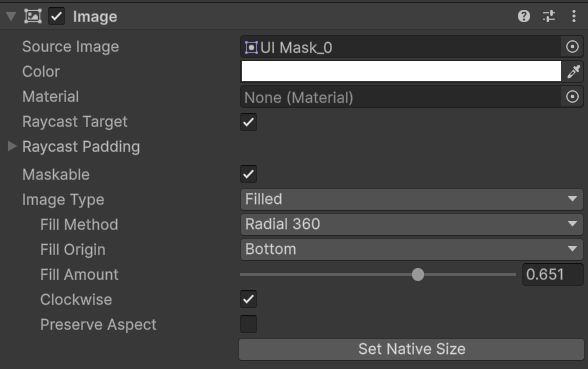Open Image component presets
Screen dimensions: 588x369
coord(549,16)
